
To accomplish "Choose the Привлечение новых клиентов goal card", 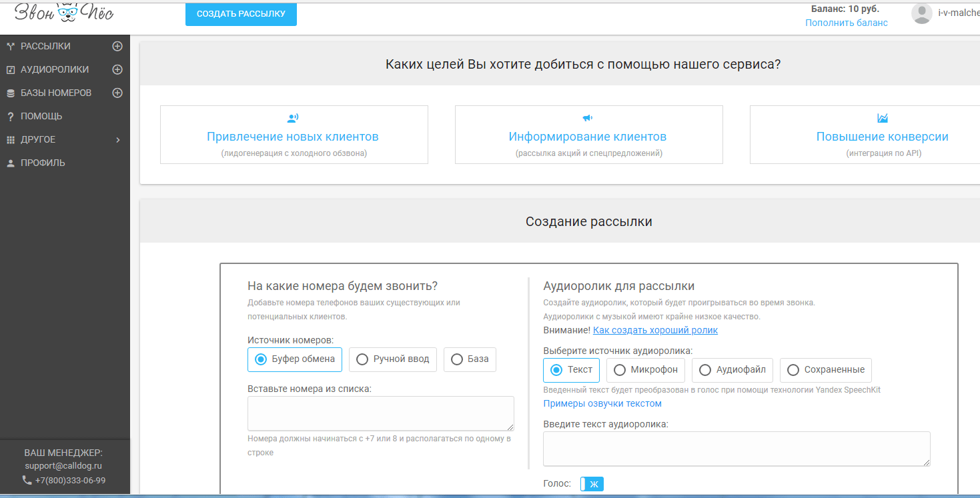I will 294,135.
